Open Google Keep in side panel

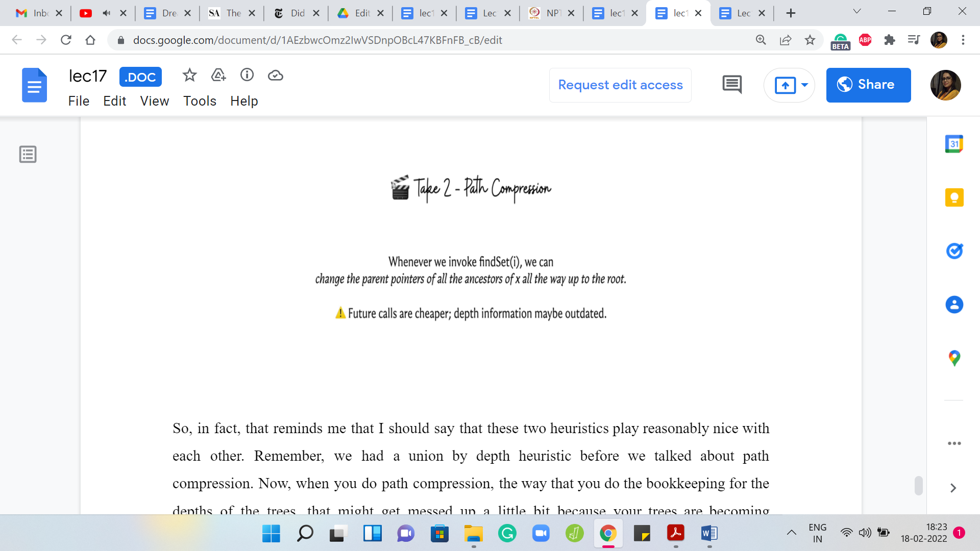click(x=954, y=197)
